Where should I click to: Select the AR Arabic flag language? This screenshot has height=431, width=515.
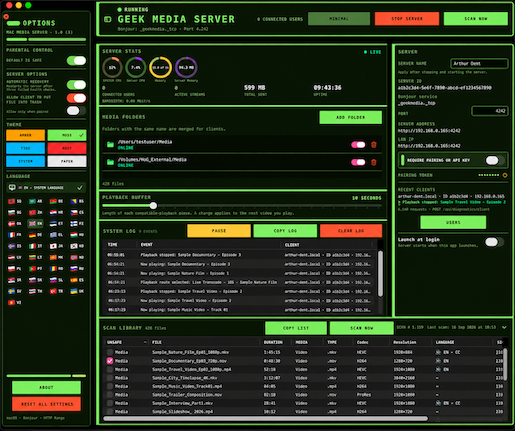pyautogui.click(x=36, y=201)
